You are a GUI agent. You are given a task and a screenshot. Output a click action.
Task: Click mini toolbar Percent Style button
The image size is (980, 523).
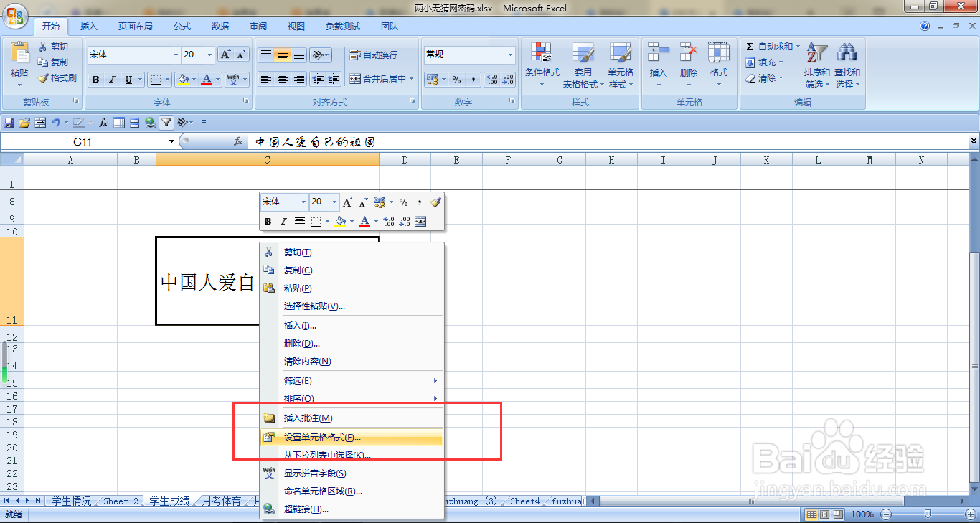tap(403, 202)
